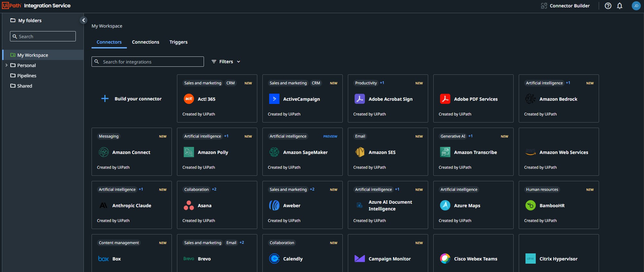
Task: Click the +2 tag on Asana card
Action: coord(214,189)
